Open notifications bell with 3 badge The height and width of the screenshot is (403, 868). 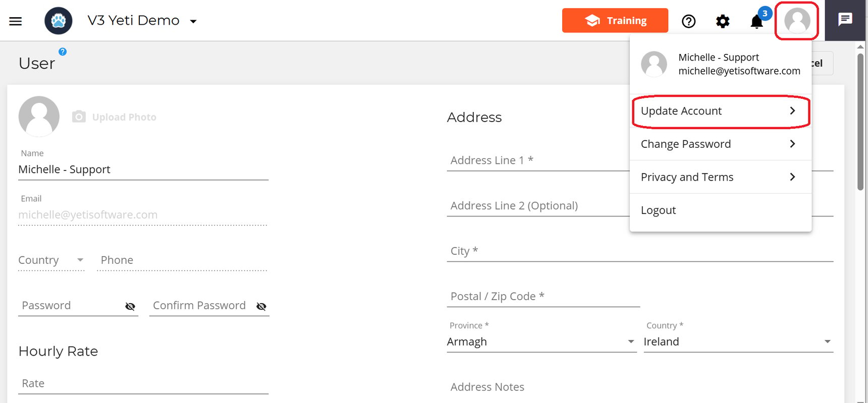pyautogui.click(x=757, y=21)
